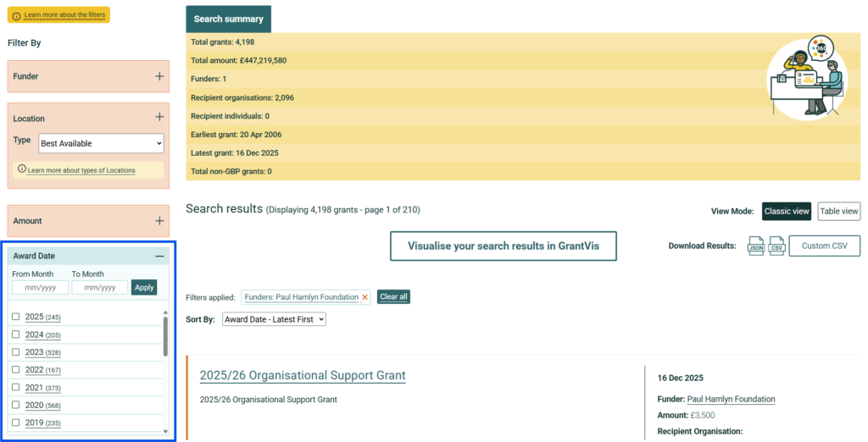Download results as JSON file icon
Screen dimensions: 868x442
[x=756, y=246]
